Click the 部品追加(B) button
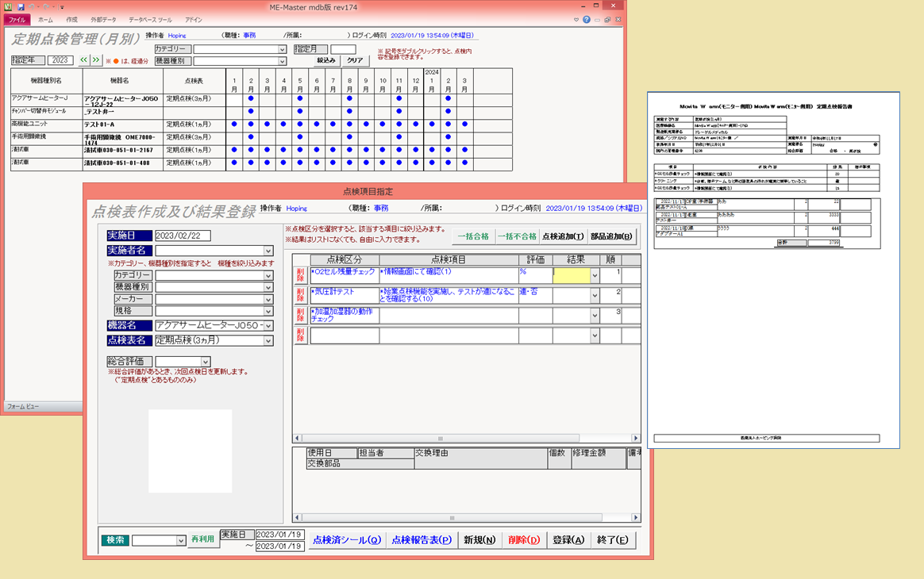This screenshot has height=579, width=924. click(612, 236)
